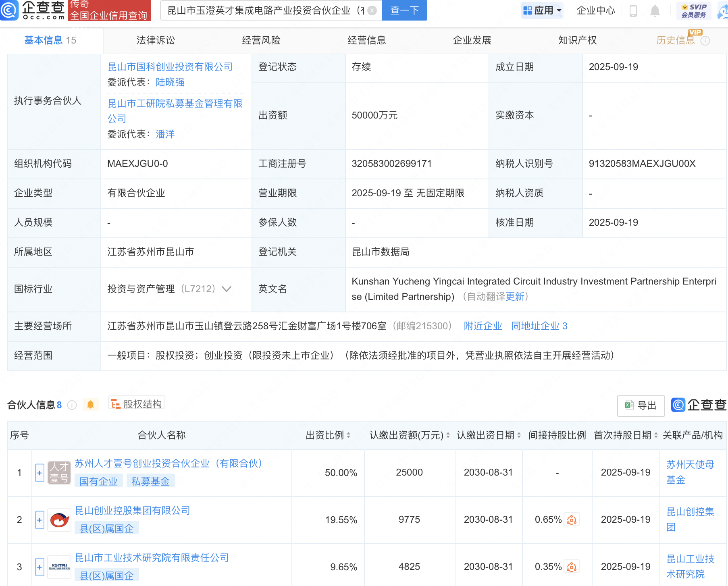Open 昆山创业控股集团有限公司 link

coord(133,511)
